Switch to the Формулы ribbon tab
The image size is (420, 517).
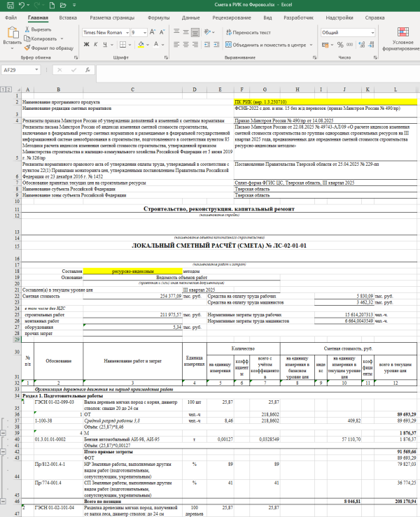(158, 15)
